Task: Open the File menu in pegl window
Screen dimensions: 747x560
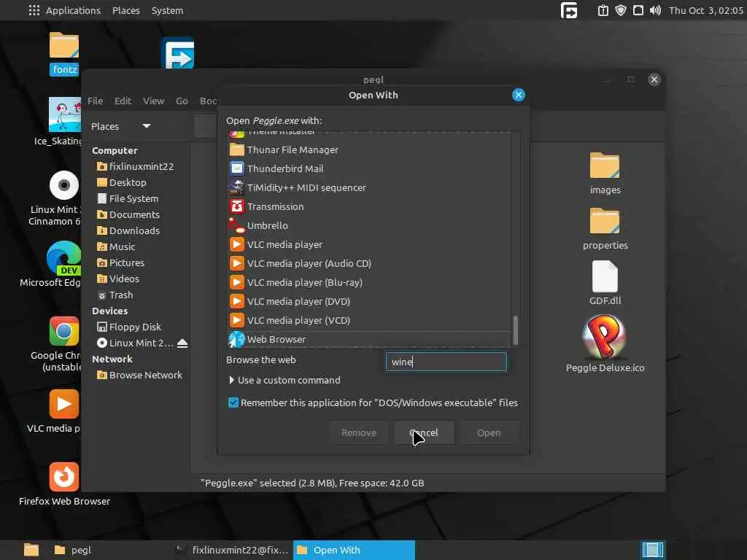Action: click(x=96, y=101)
